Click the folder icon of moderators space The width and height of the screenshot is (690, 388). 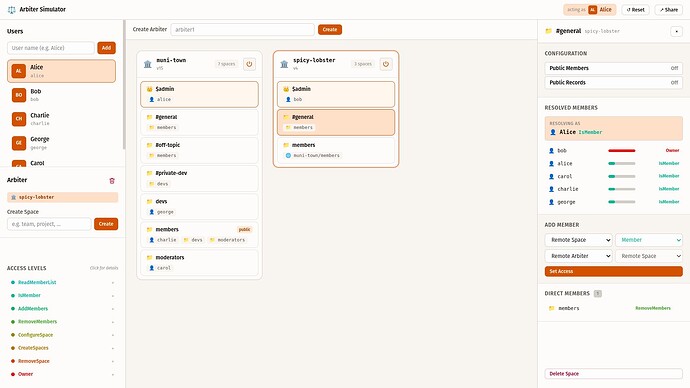pos(149,257)
